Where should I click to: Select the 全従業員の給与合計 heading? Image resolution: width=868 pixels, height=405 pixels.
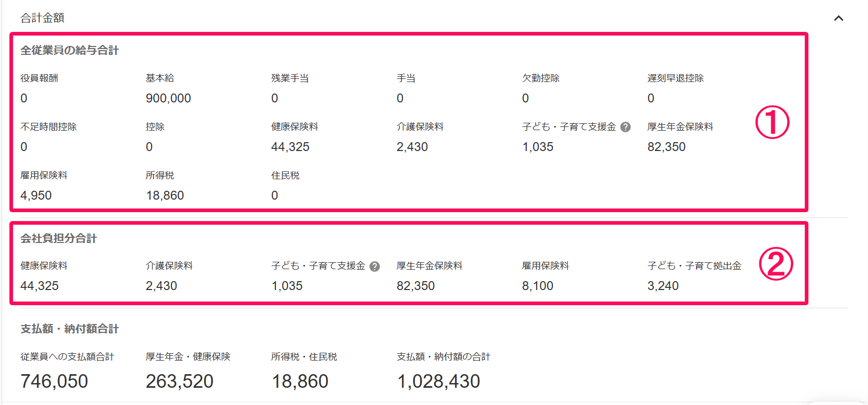pos(70,50)
